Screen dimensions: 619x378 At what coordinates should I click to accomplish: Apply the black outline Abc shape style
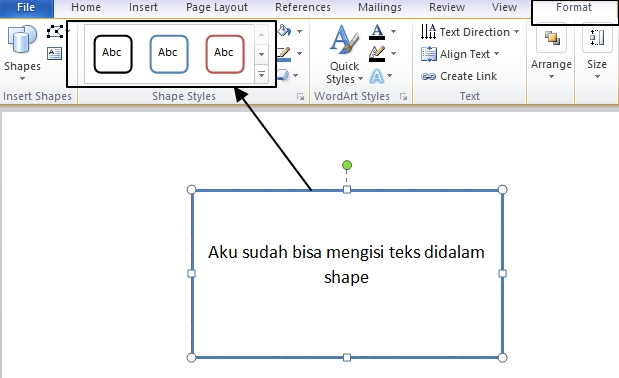113,54
